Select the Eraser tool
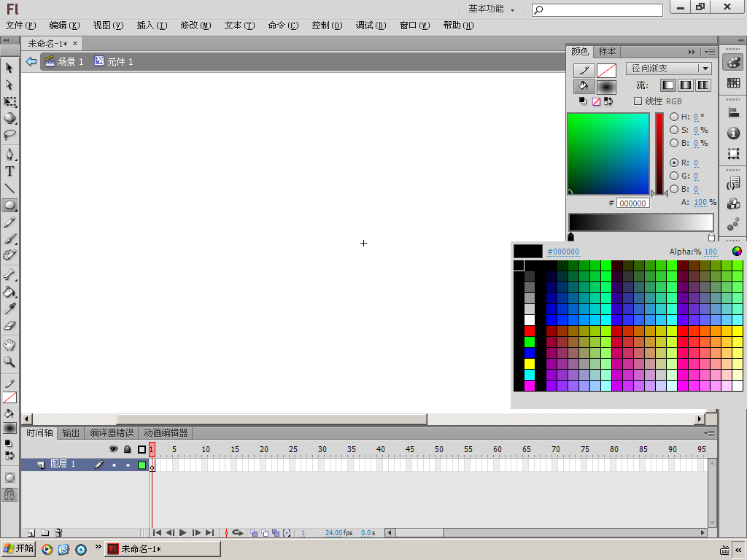 coord(9,326)
